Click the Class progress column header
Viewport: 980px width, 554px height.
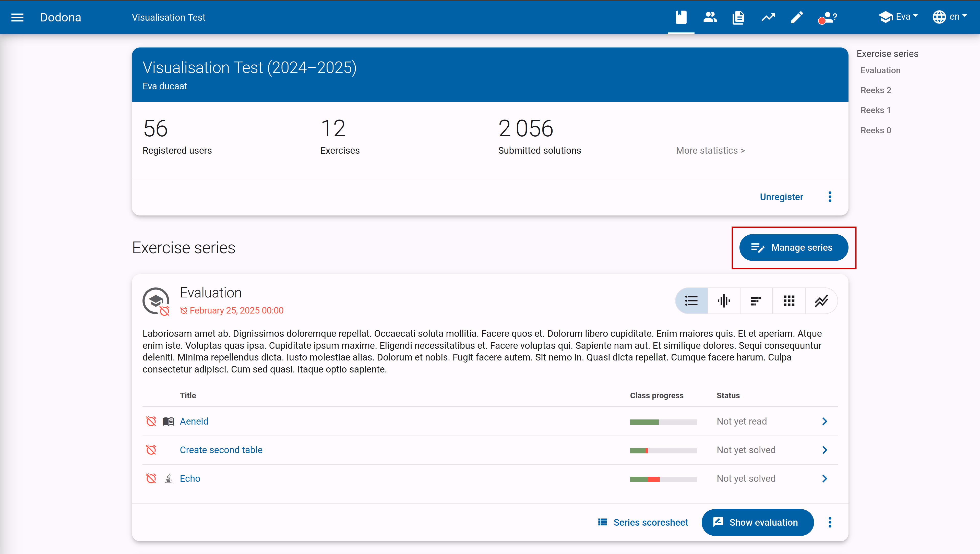[x=657, y=395]
